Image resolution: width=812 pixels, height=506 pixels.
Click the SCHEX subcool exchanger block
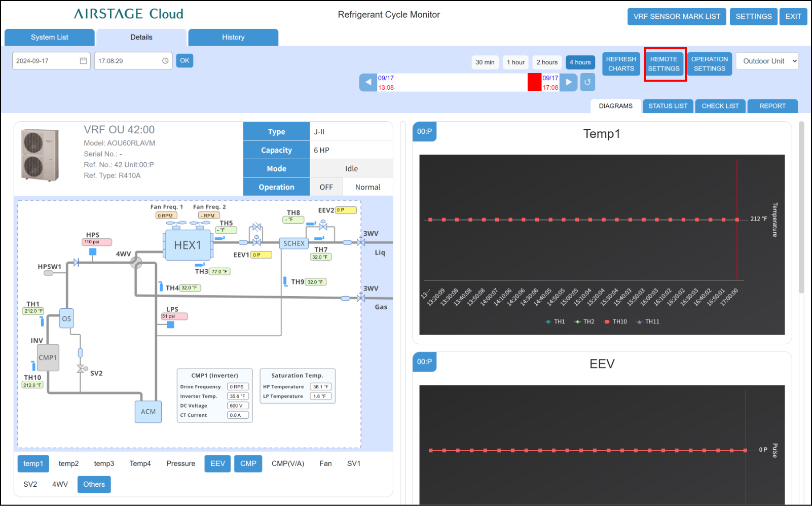[x=294, y=243]
